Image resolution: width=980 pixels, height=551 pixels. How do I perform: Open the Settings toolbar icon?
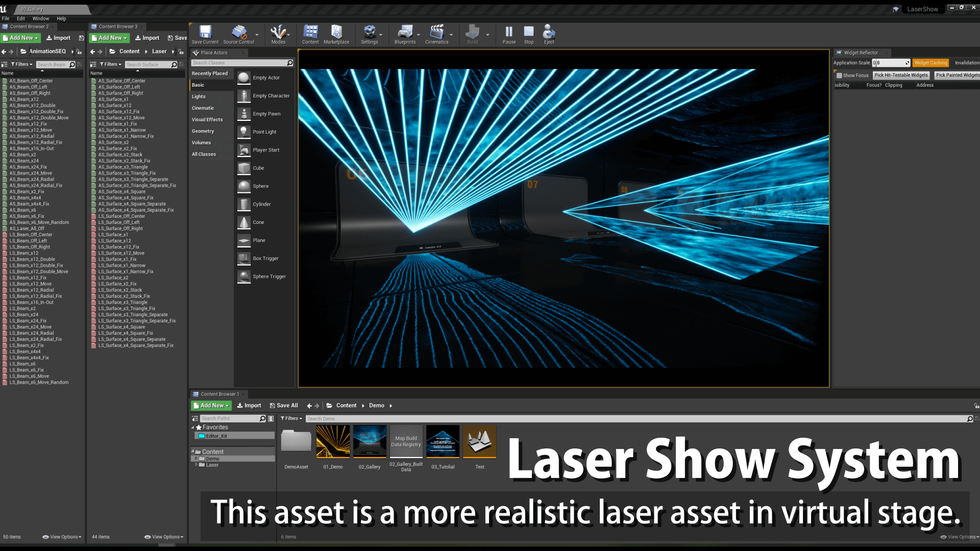point(369,35)
